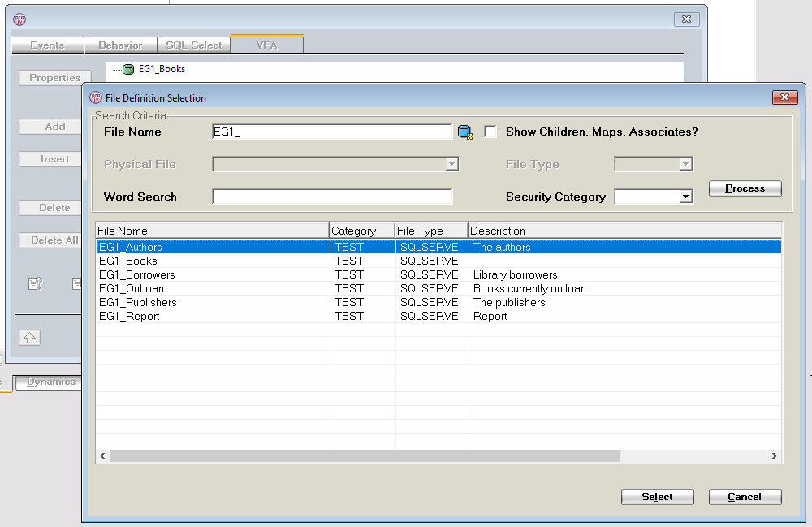
Task: Close the background properties window
Action: coord(687,19)
